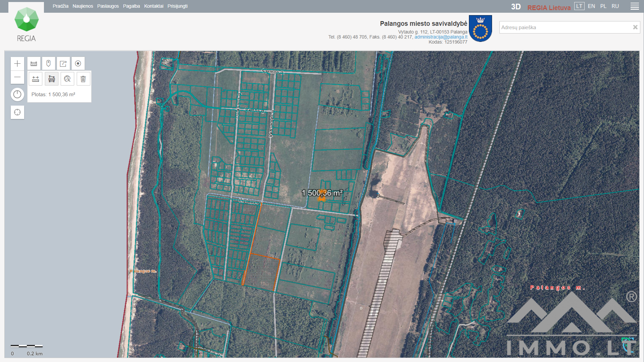Click the Šarmos g. street label on the map
This screenshot has height=362, width=644.
coord(272,71)
